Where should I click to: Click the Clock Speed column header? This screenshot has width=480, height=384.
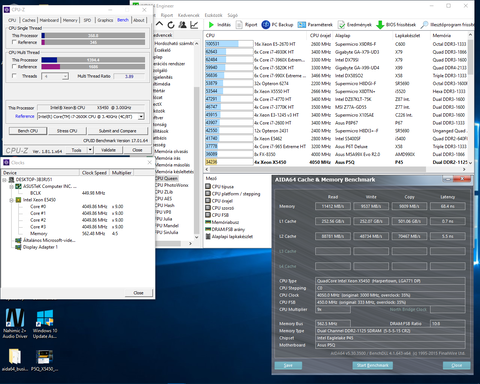click(94, 173)
